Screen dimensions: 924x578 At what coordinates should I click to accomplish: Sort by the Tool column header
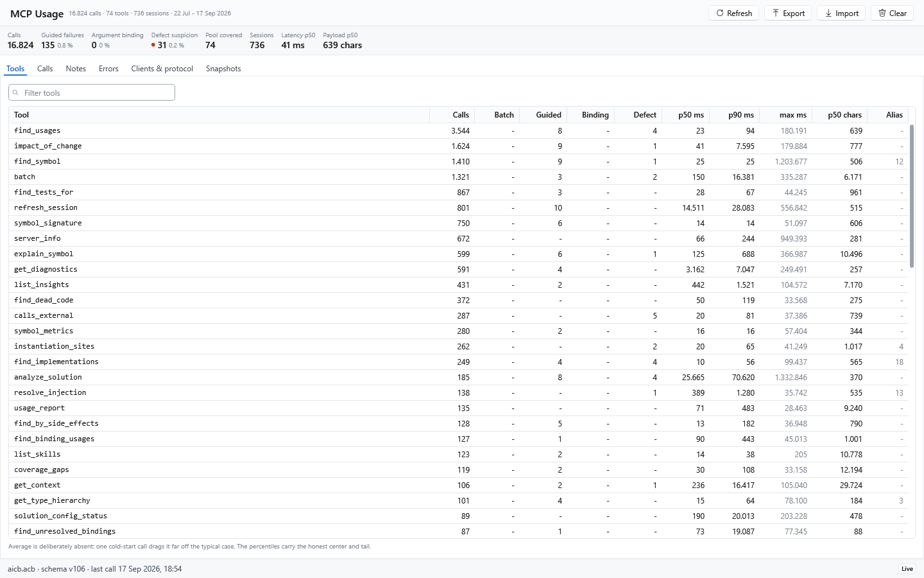[219, 115]
